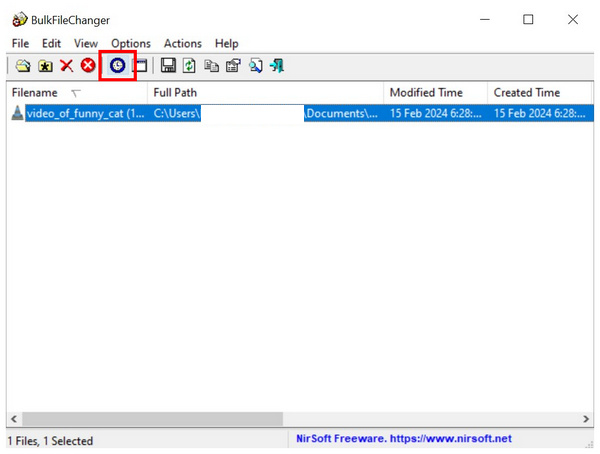Click the Exit door toolbar icon

point(277,66)
